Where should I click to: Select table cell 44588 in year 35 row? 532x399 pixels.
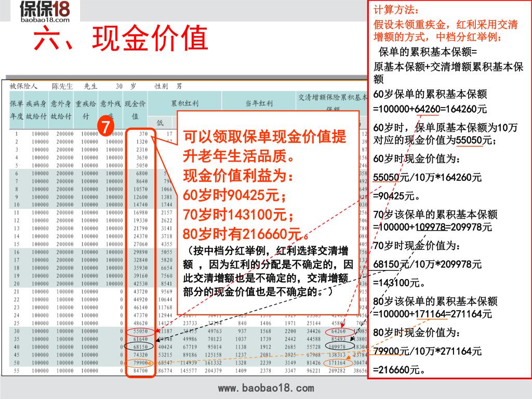313,339
